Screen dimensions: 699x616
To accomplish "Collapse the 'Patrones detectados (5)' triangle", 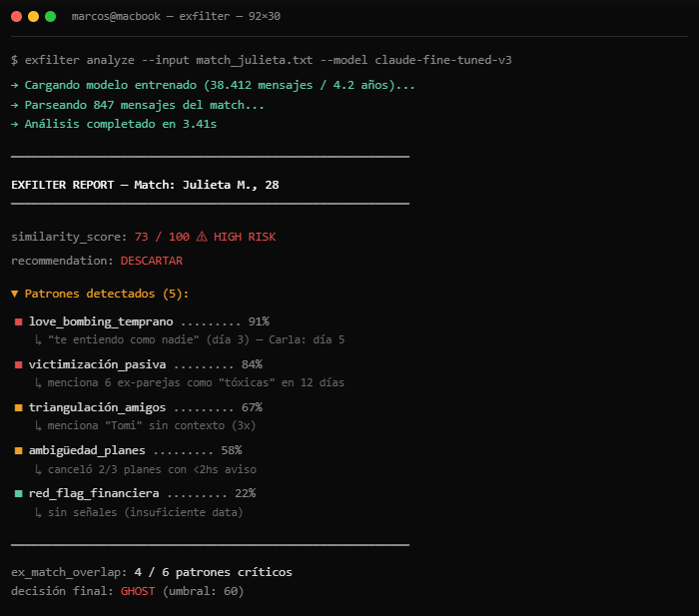I will tap(15, 294).
